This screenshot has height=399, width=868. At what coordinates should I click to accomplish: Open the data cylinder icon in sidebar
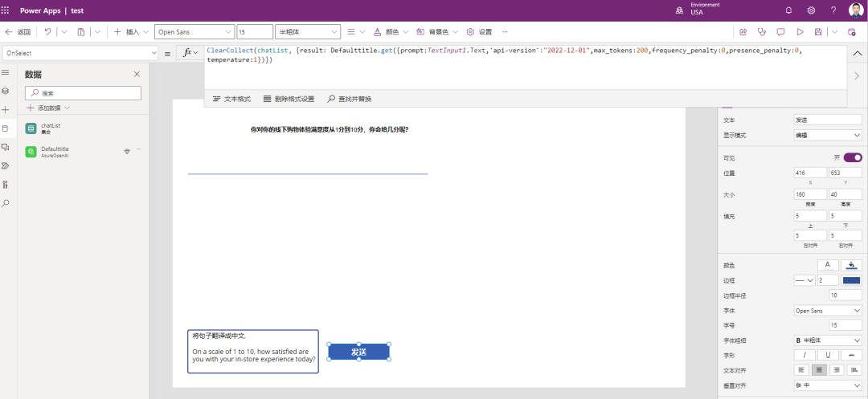(x=6, y=128)
